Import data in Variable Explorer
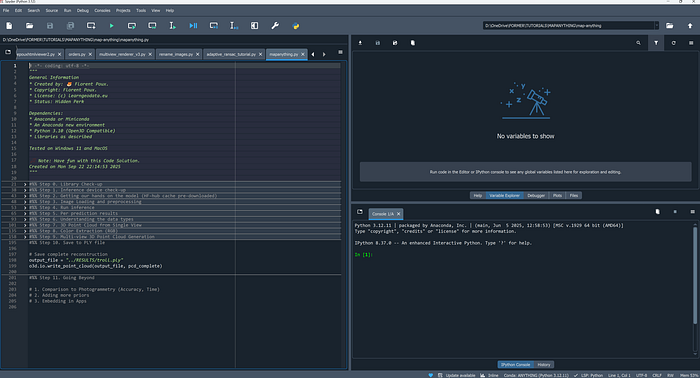Image resolution: width=700 pixels, height=378 pixels. [x=360, y=43]
